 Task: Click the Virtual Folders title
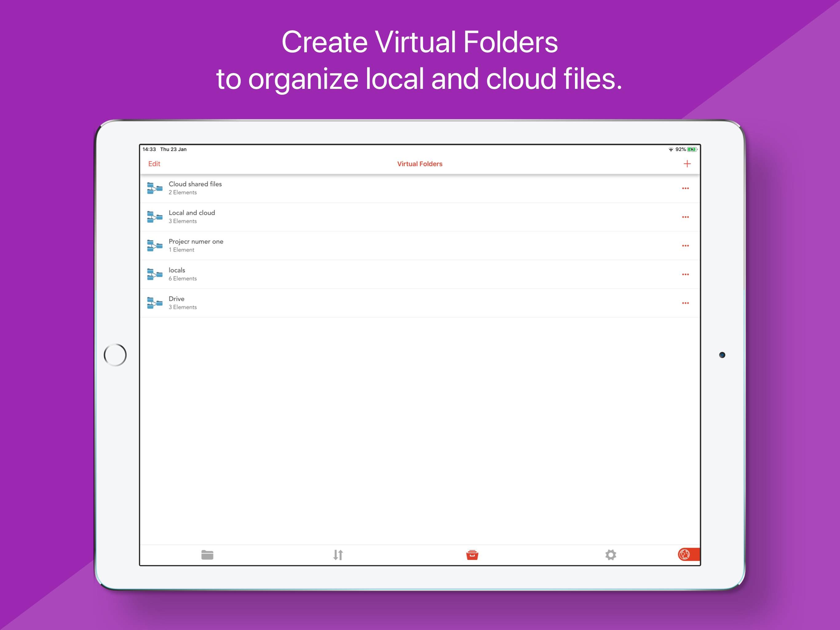[x=420, y=164]
